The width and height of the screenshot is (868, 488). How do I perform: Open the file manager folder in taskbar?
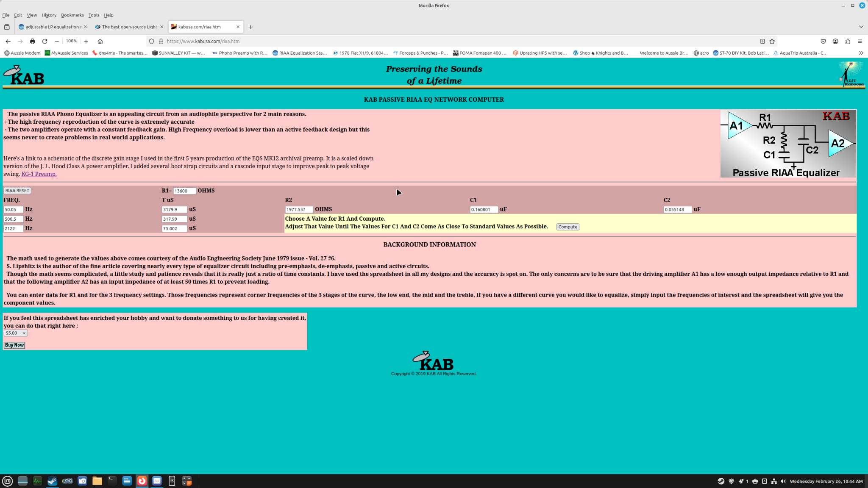pyautogui.click(x=97, y=481)
